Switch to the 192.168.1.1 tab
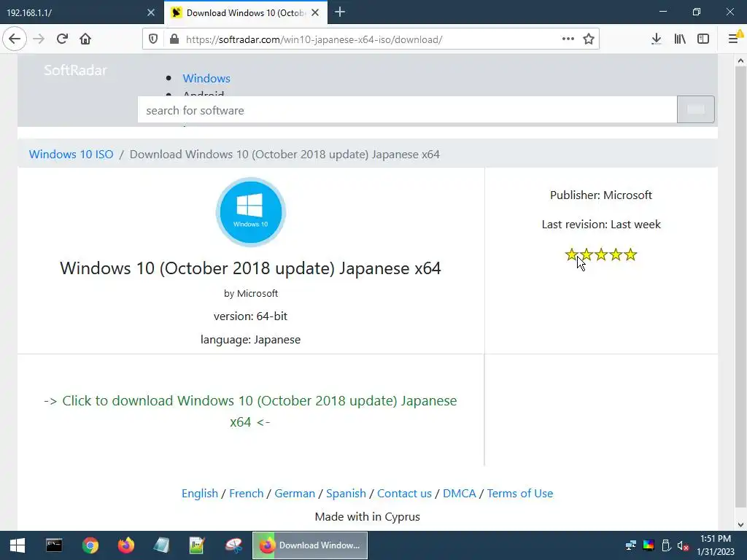747x560 pixels. click(82, 12)
